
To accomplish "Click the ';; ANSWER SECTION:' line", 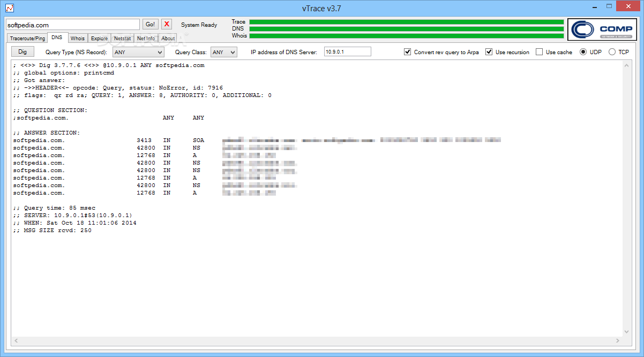I will (x=47, y=133).
